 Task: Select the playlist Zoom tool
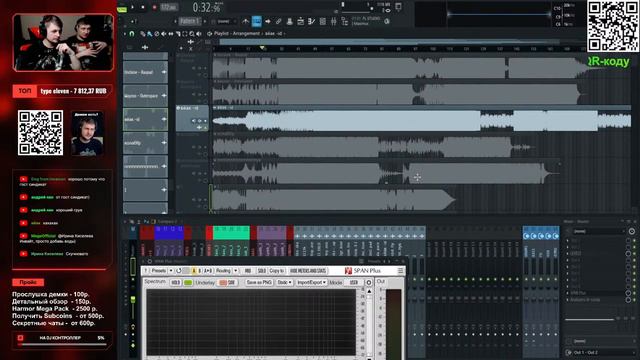tap(192, 34)
